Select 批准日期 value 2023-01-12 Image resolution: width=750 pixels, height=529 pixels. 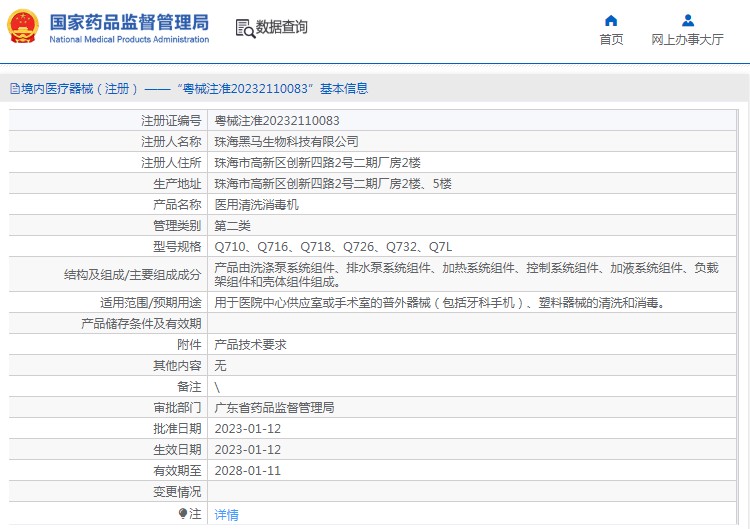click(x=248, y=429)
